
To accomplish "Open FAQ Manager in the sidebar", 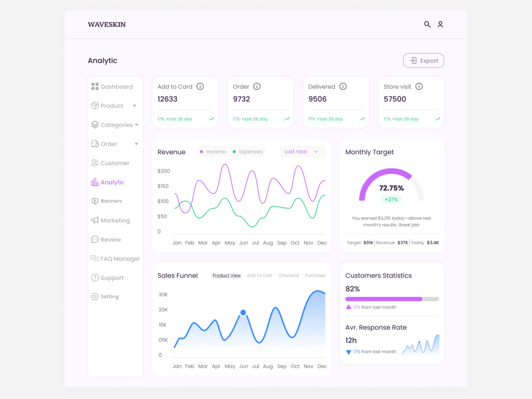I will click(115, 259).
